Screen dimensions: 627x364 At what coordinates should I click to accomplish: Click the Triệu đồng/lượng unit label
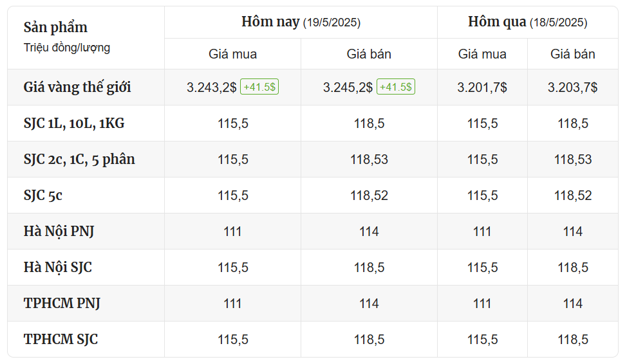[x=67, y=48]
